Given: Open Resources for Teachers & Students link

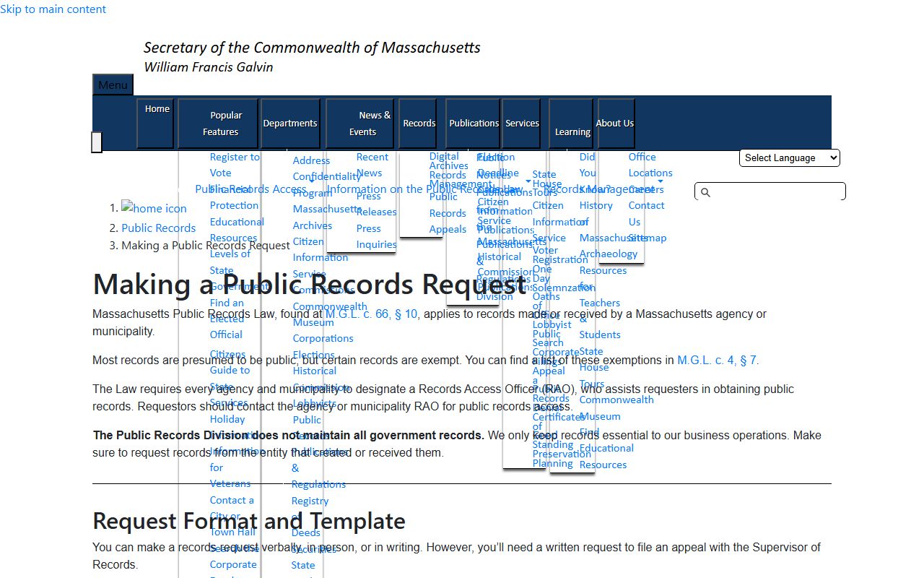Looking at the screenshot, I should pyautogui.click(x=603, y=303).
